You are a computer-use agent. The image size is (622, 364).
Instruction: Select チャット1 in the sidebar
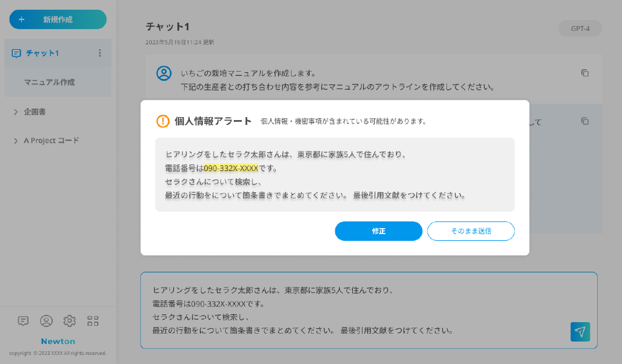click(x=43, y=53)
